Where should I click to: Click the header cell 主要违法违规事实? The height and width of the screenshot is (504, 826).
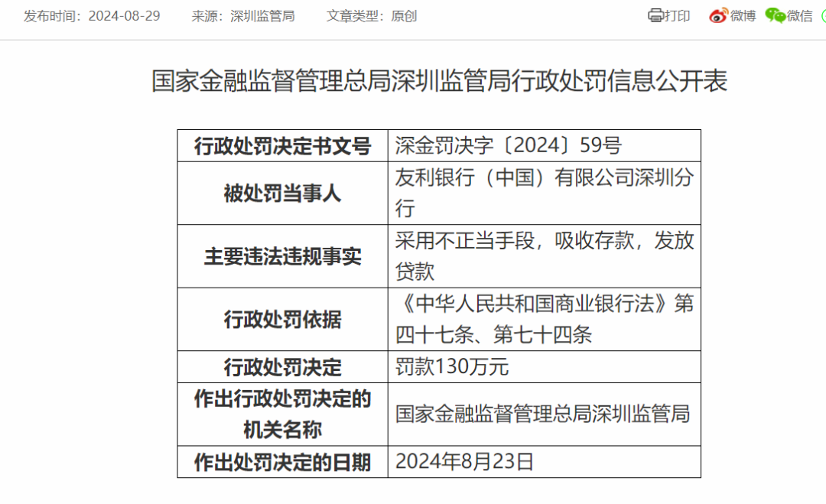(282, 256)
